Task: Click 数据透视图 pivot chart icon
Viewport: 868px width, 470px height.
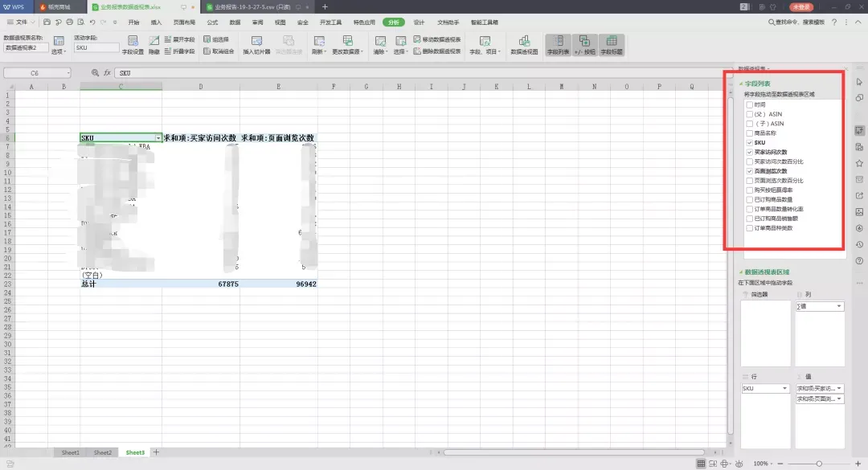Action: click(524, 45)
